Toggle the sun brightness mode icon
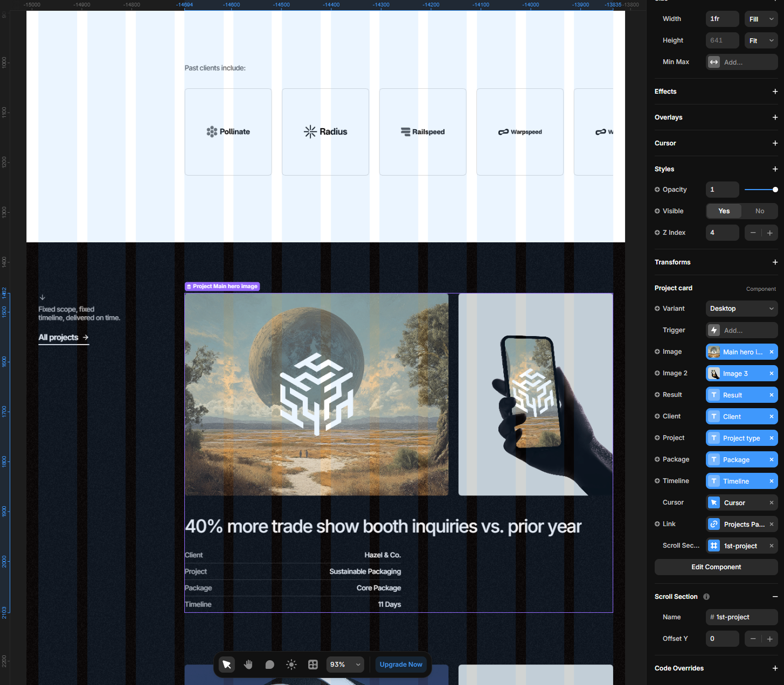784x685 pixels. click(x=292, y=665)
